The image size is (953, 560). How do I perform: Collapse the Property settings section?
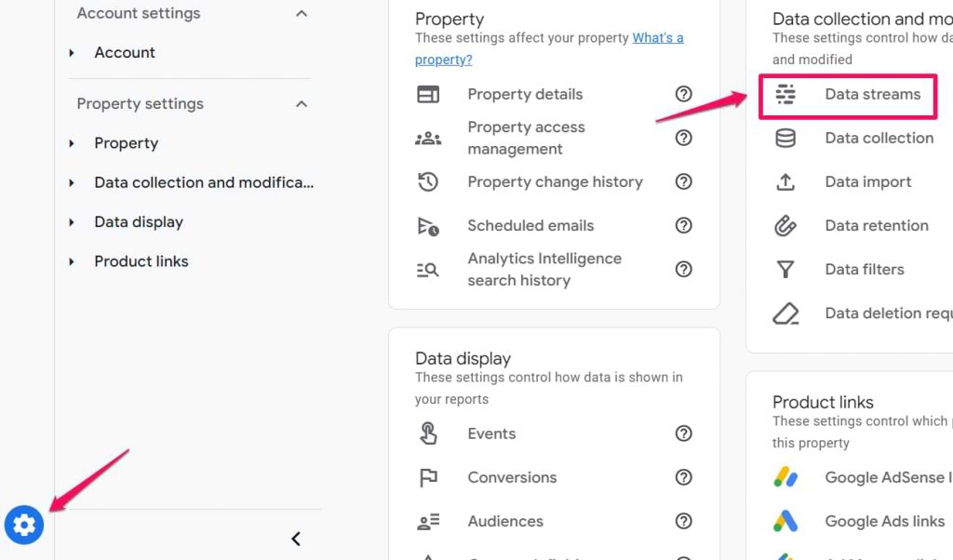click(300, 103)
